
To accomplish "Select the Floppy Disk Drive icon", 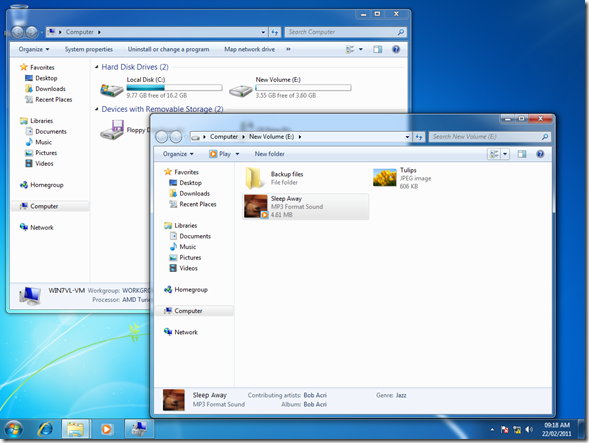I will pos(112,130).
